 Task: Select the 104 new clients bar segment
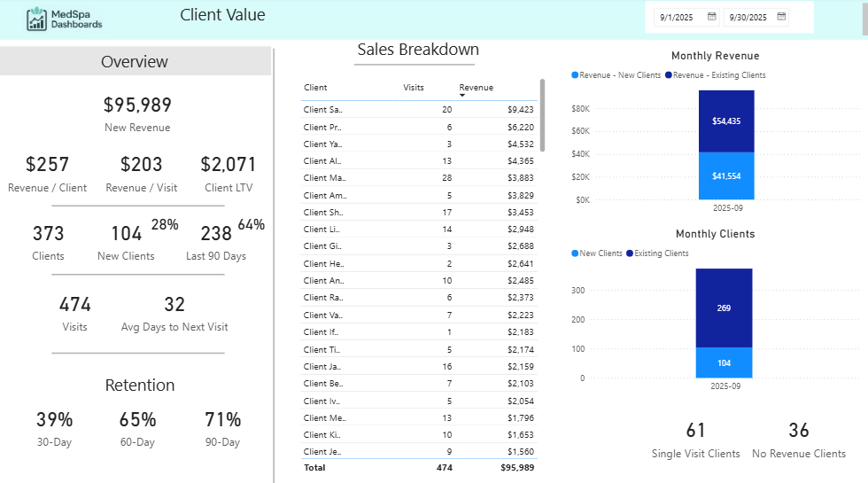coord(724,362)
